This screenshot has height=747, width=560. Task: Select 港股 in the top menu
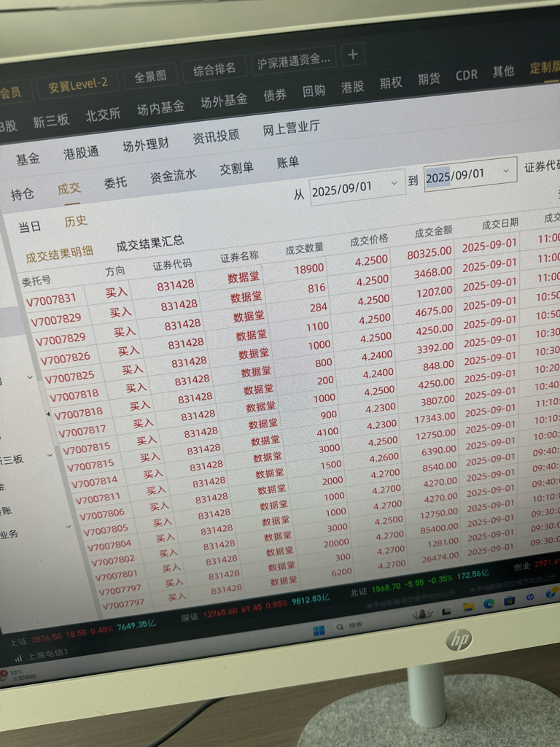click(352, 87)
